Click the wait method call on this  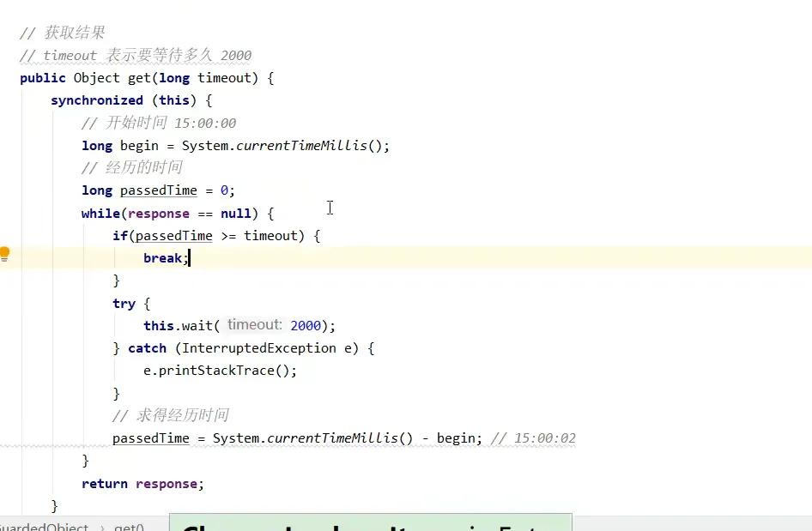coord(197,325)
